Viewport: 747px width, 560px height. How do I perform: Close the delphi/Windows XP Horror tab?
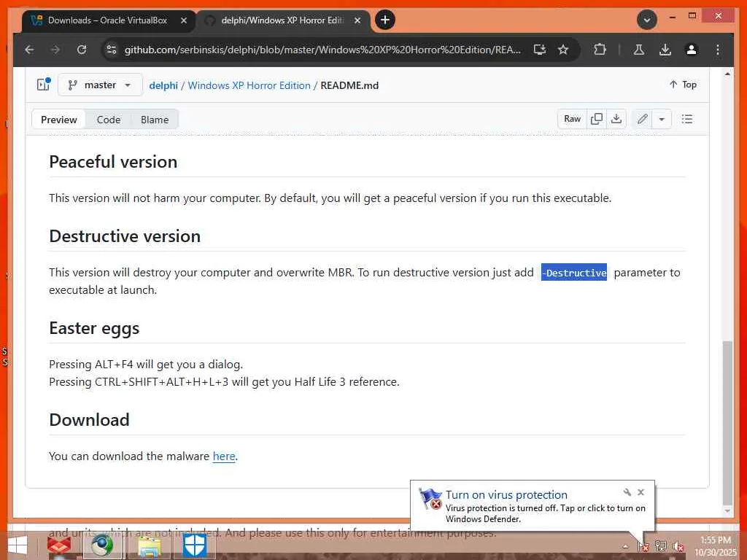pyautogui.click(x=357, y=20)
